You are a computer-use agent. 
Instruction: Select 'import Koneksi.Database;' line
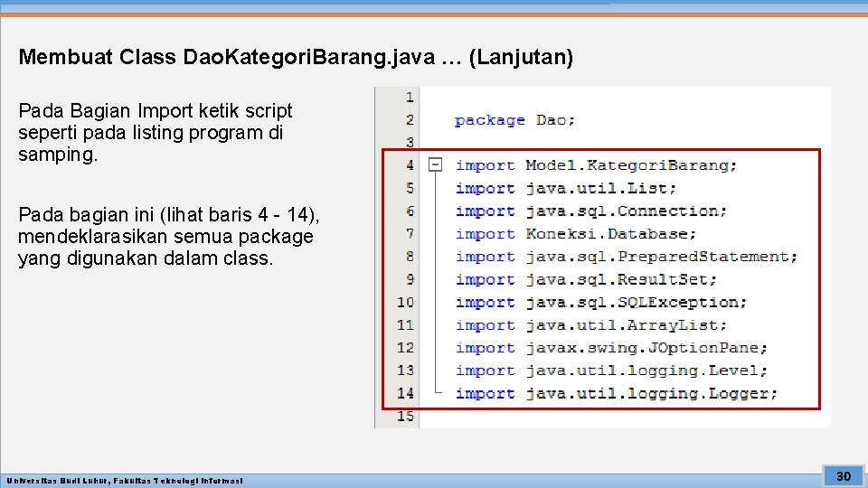click(575, 233)
